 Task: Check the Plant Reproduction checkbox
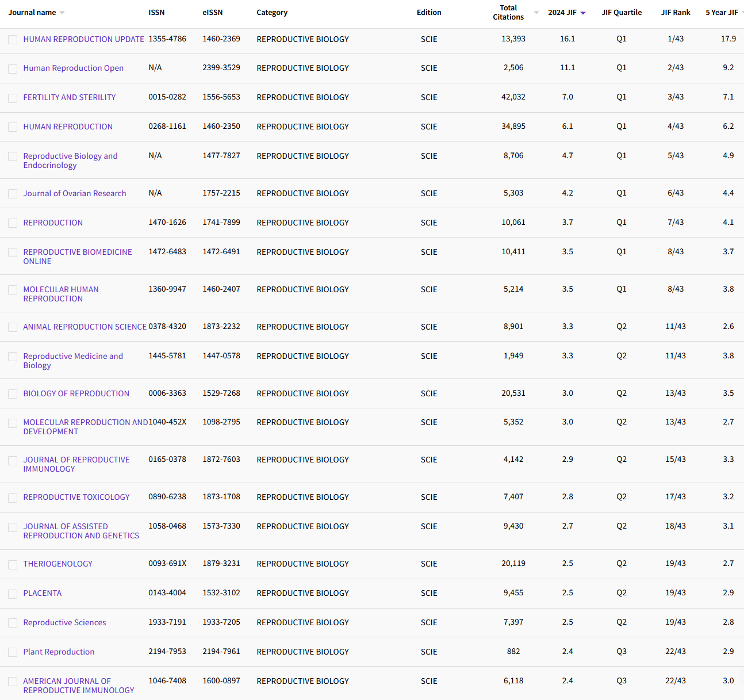pyautogui.click(x=13, y=652)
